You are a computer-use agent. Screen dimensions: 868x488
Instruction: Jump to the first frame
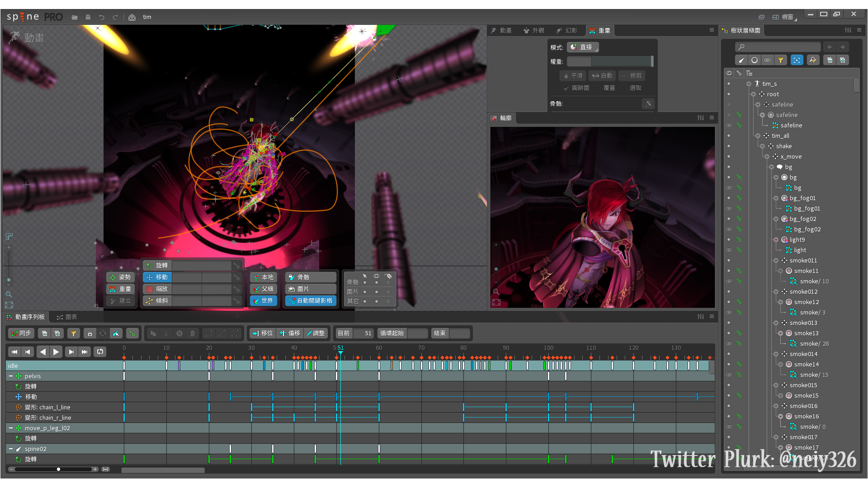(14, 352)
